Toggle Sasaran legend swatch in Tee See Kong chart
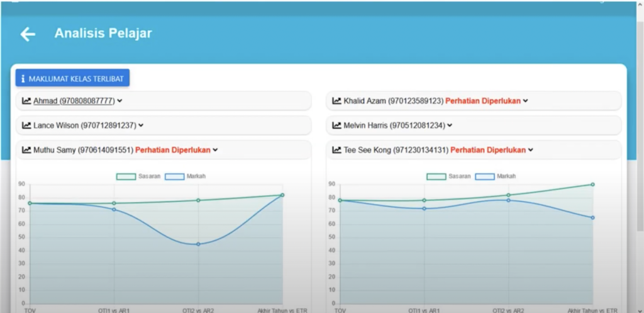644x313 pixels. (436, 176)
